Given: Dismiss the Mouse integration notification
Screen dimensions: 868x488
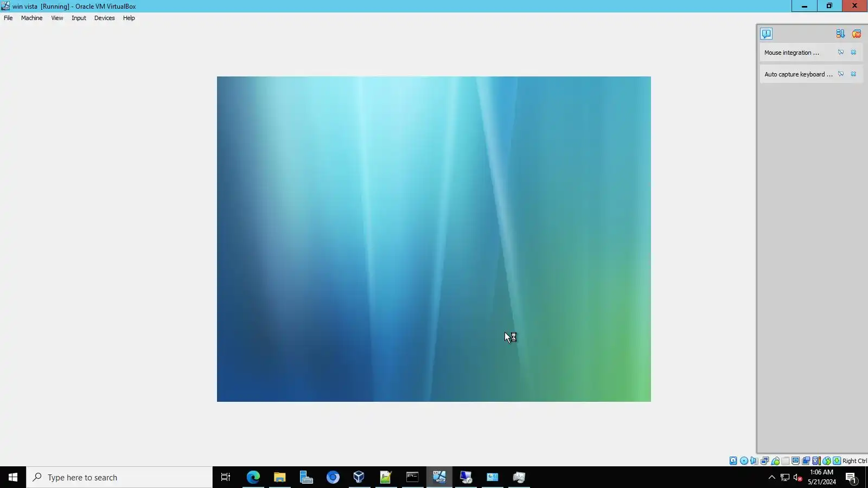Looking at the screenshot, I should tap(853, 53).
